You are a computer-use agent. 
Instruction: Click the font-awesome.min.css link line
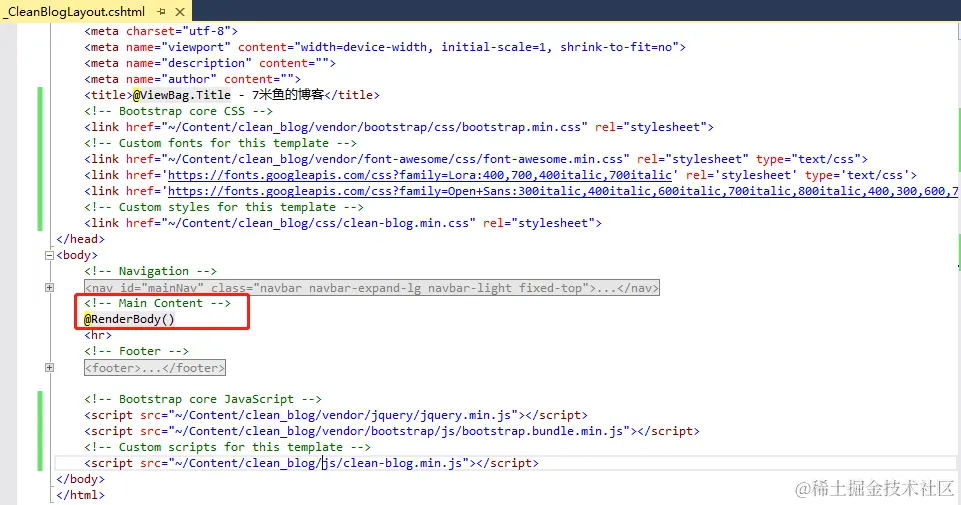click(x=476, y=159)
